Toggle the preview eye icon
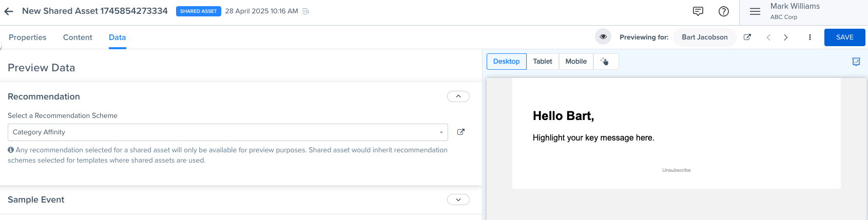Viewport: 868px width, 220px height. 603,37
